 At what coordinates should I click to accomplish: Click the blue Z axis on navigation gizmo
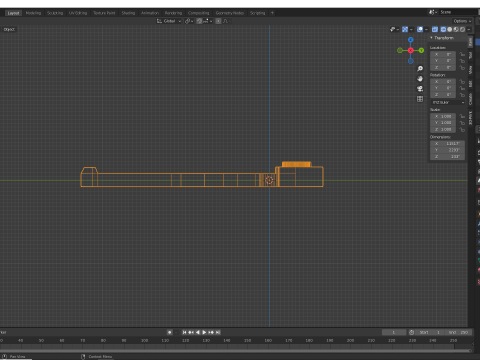click(411, 40)
